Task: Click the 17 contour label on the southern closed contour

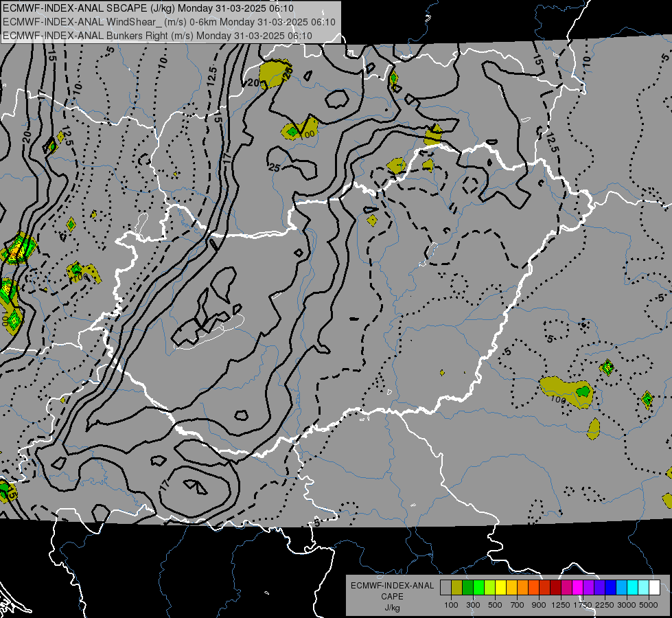Action: click(x=165, y=485)
